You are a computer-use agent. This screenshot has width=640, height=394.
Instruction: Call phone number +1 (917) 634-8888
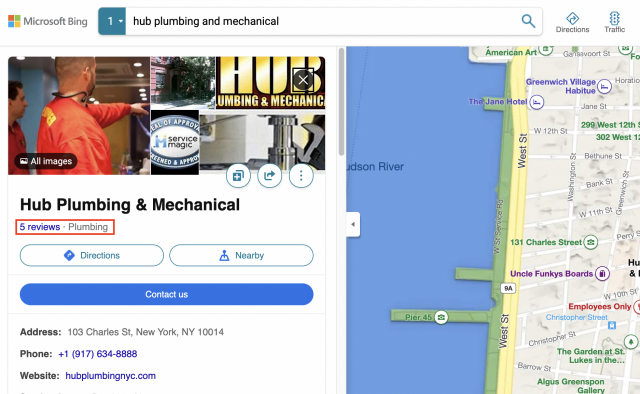pos(98,354)
